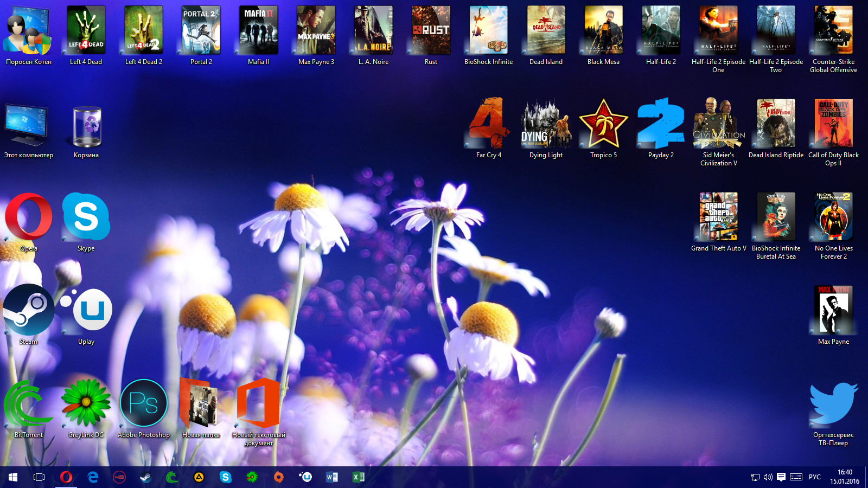
Task: Click the network status tray icon
Action: point(755,477)
